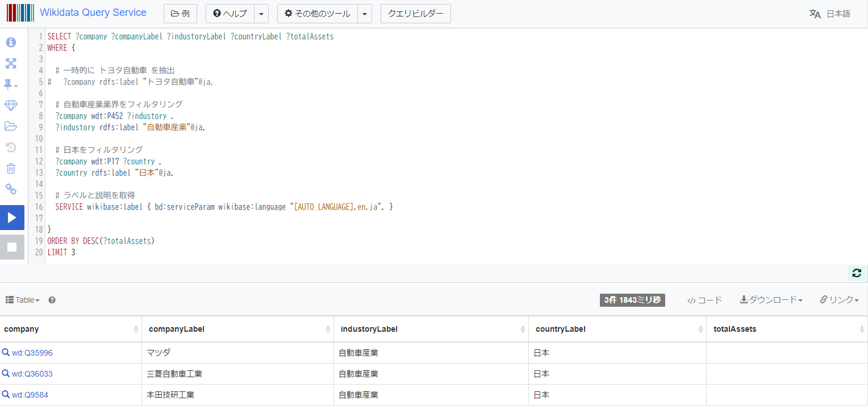Toggle fullscreen editor with the expand-arrows icon

(11, 64)
